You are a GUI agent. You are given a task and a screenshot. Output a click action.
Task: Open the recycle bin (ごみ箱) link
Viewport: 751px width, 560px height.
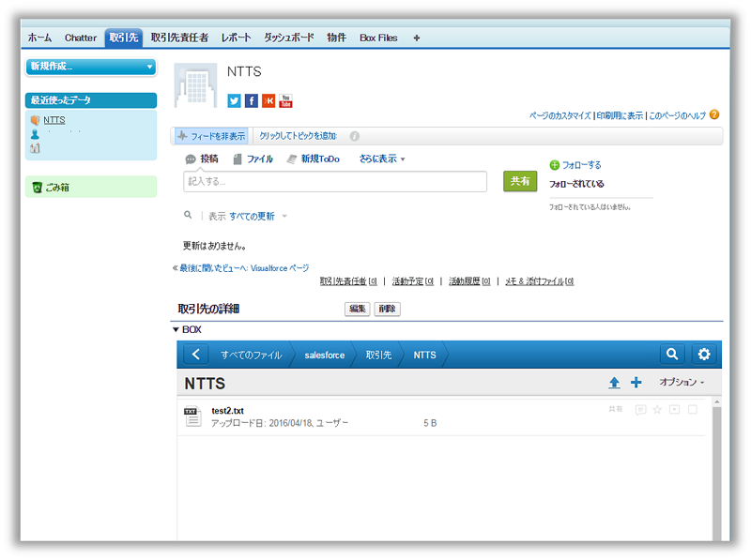(x=57, y=188)
